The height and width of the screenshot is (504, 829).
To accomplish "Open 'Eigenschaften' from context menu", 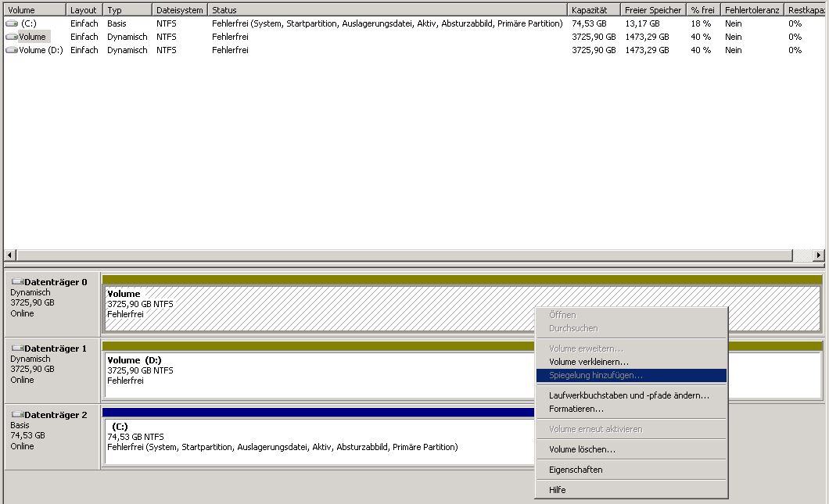I will click(631, 469).
